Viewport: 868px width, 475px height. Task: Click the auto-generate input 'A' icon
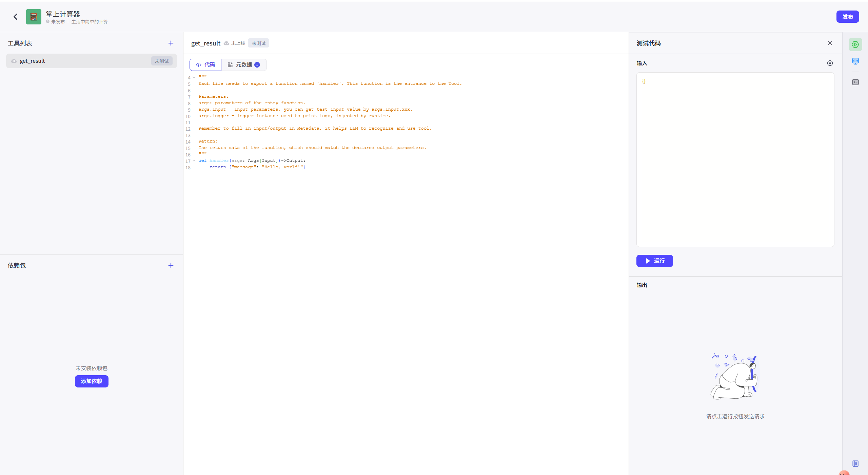coord(830,63)
